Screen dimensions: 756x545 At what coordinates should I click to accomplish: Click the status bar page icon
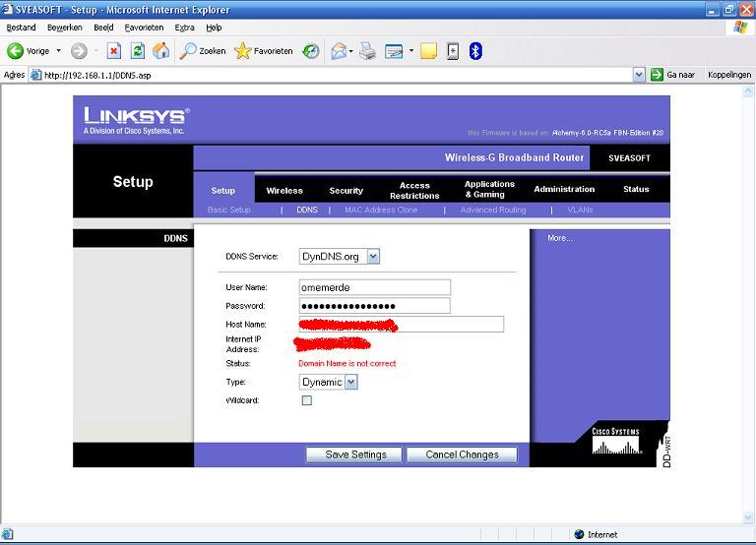[7, 534]
